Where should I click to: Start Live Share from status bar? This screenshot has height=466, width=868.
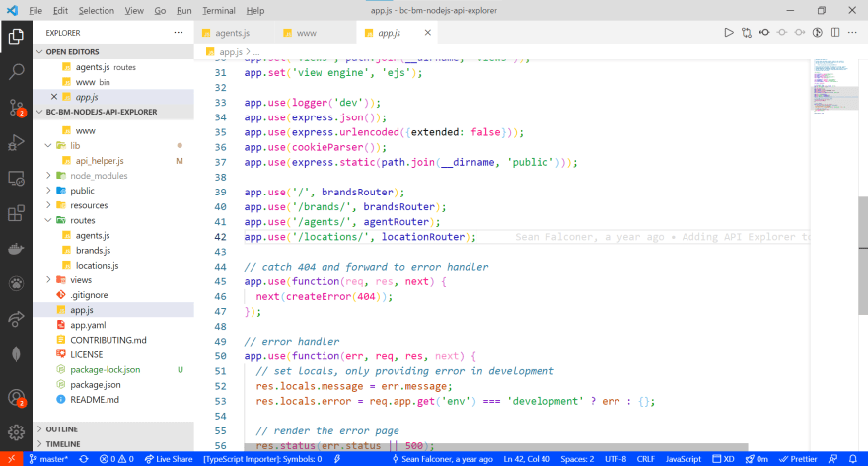click(x=169, y=459)
